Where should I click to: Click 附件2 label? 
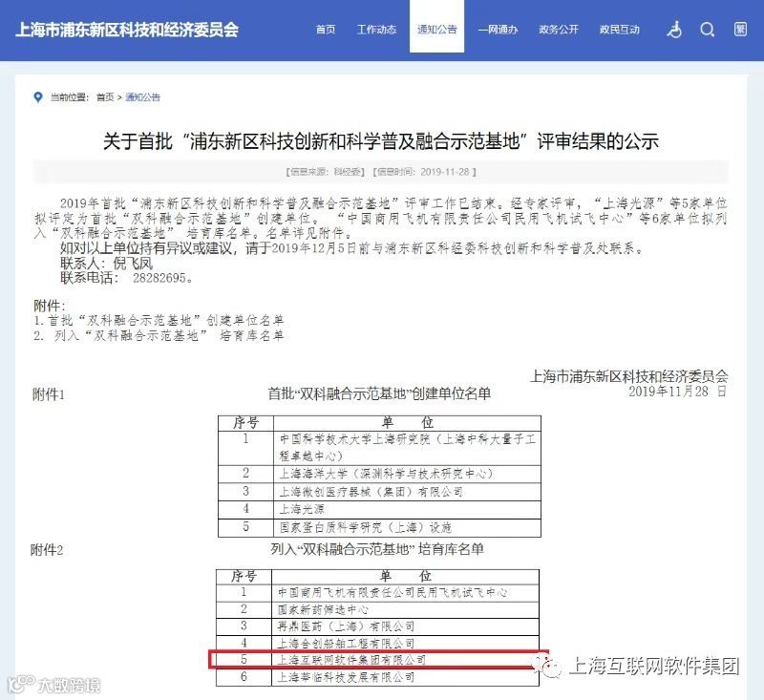[47, 550]
